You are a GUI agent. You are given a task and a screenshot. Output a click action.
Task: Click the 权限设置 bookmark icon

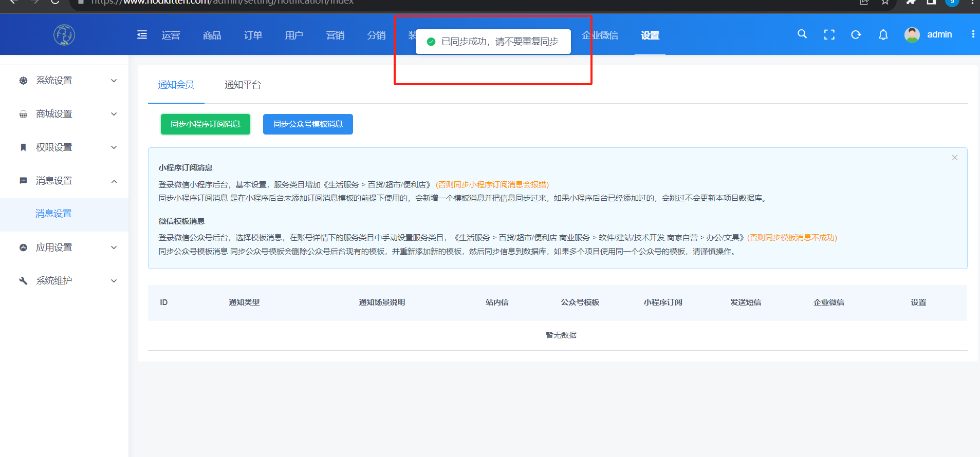23,147
